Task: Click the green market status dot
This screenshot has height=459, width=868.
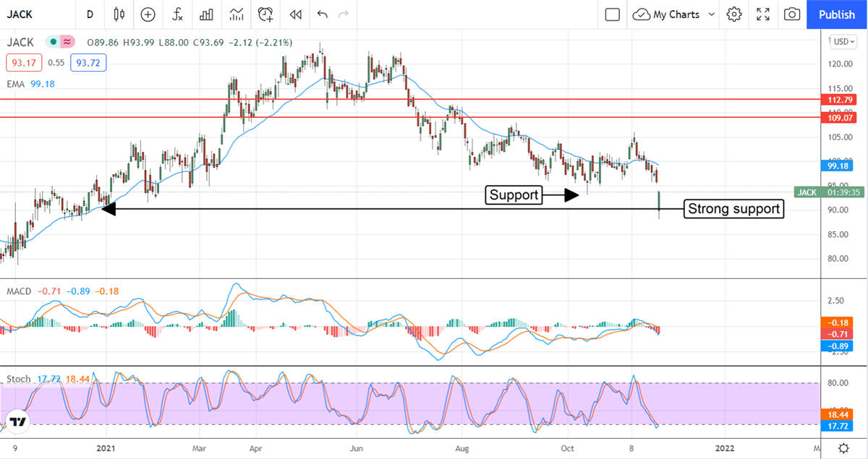Action: pyautogui.click(x=54, y=43)
